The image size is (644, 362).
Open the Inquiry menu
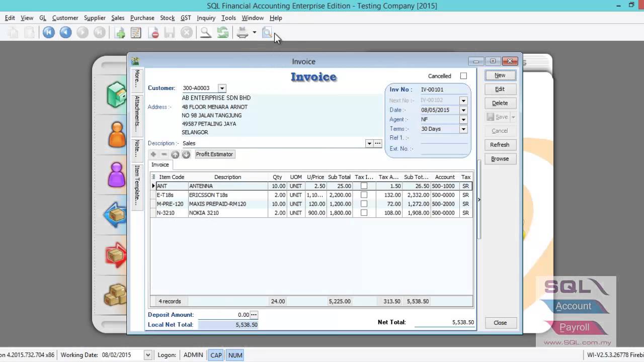tap(206, 18)
